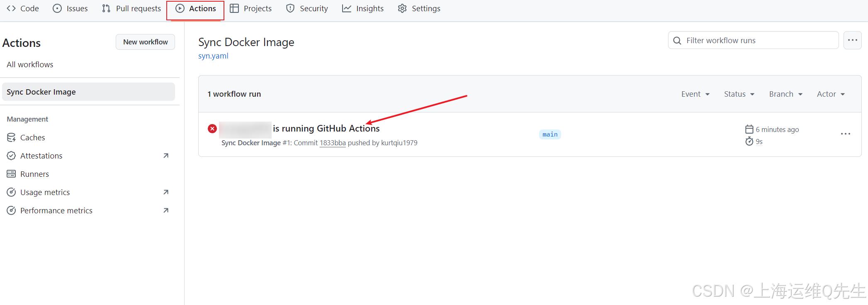Click the Caches database icon
The image size is (868, 305).
[x=11, y=137]
